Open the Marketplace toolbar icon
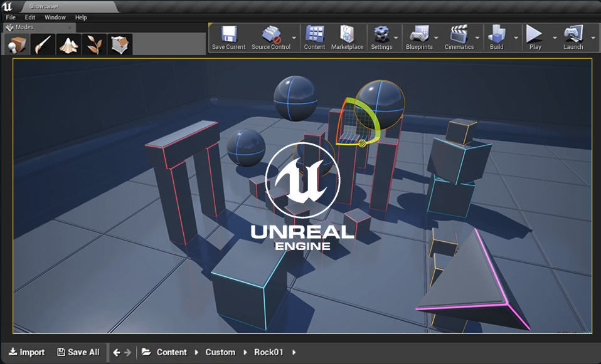This screenshot has height=364, width=601. click(347, 34)
